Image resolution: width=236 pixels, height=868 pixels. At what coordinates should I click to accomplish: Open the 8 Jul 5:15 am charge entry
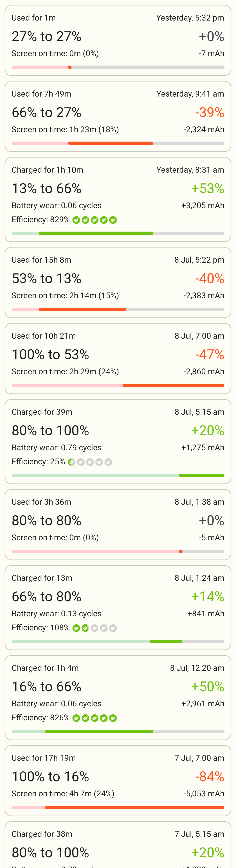118,441
